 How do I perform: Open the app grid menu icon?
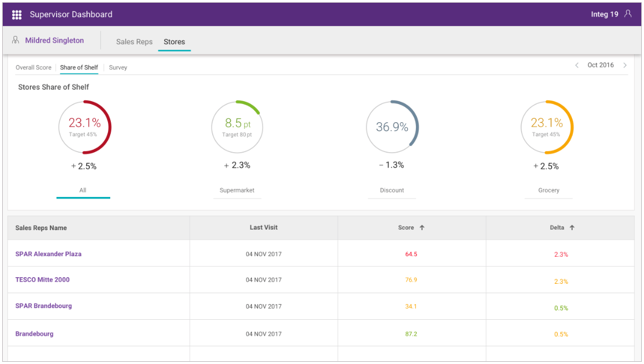coord(17,14)
